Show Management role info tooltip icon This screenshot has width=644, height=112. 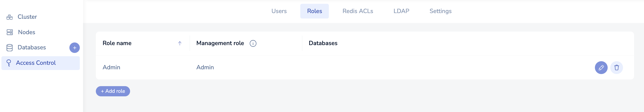tap(253, 43)
